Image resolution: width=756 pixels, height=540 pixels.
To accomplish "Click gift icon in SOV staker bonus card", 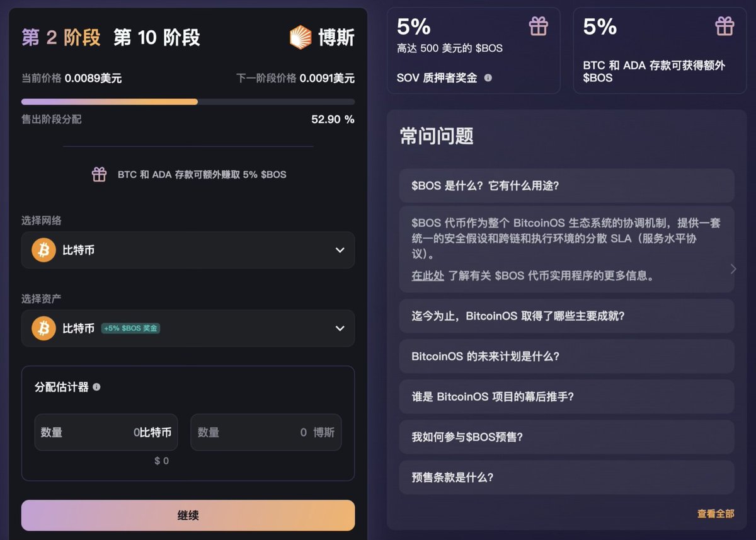I will click(538, 26).
